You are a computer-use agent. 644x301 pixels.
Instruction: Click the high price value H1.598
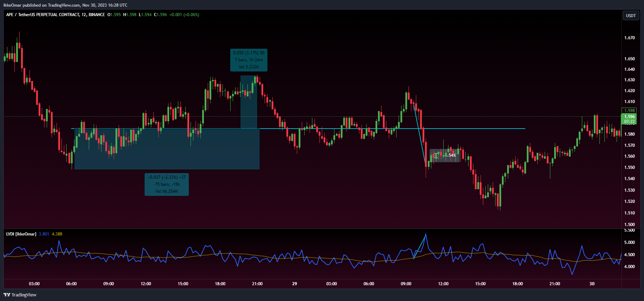click(x=130, y=15)
